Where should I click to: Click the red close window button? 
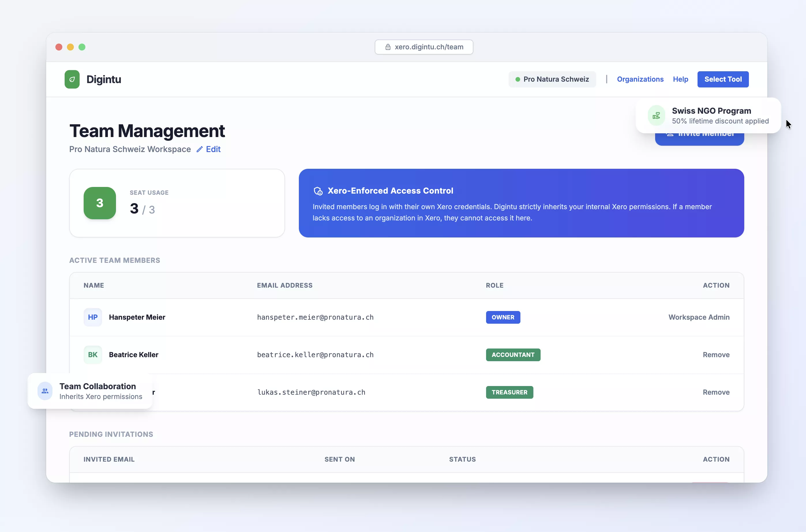(59, 47)
